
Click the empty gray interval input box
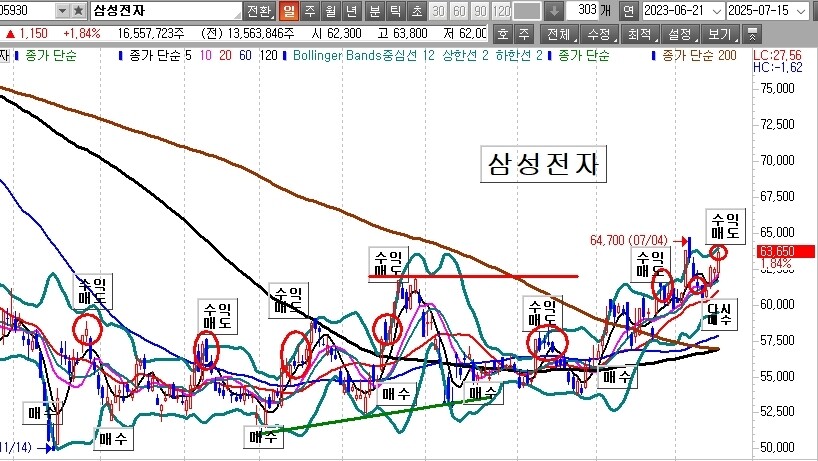(527, 10)
